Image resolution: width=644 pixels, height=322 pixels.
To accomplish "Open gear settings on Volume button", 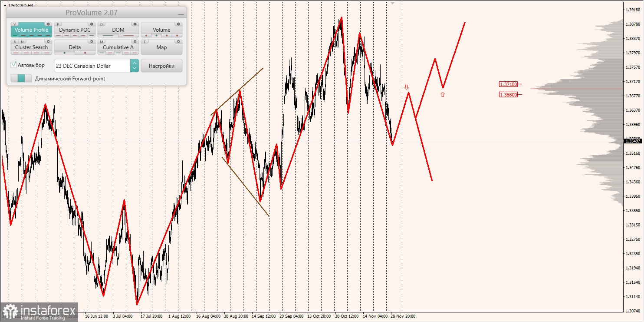I will [x=178, y=24].
